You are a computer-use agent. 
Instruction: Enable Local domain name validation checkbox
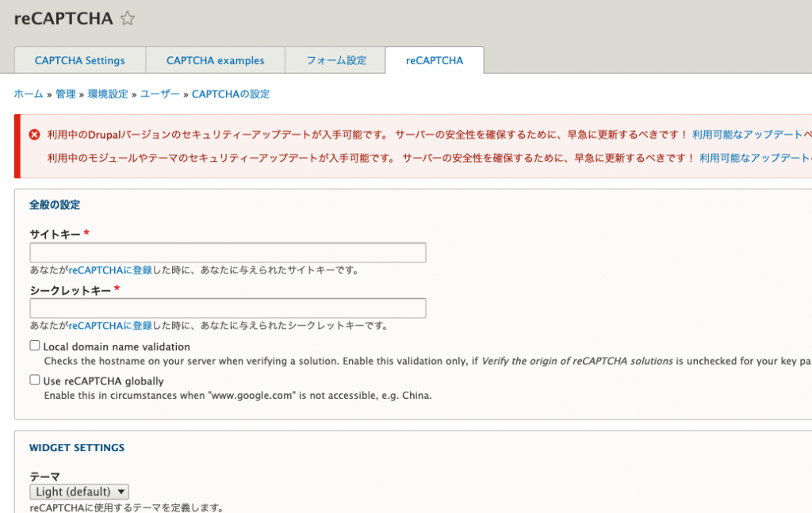35,345
